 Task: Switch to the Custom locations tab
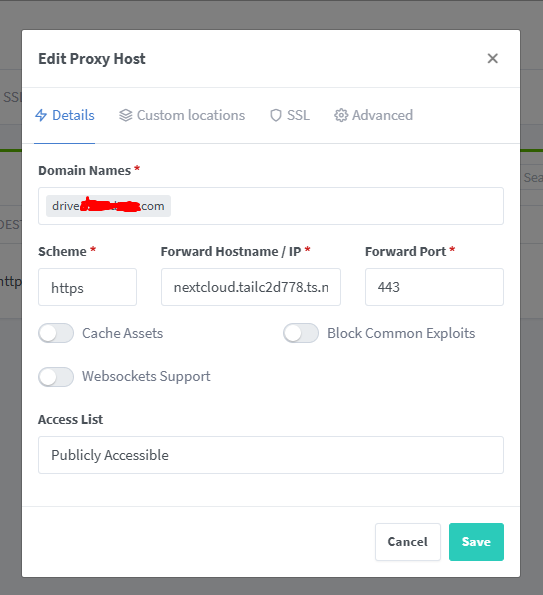tap(182, 115)
